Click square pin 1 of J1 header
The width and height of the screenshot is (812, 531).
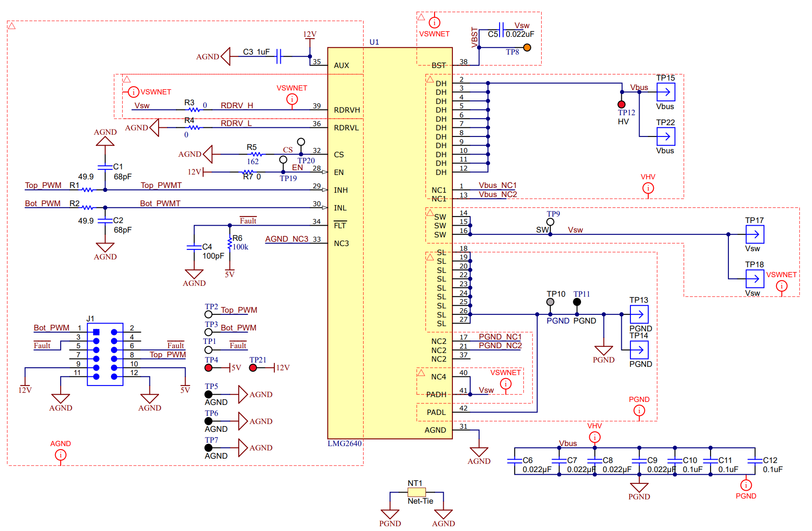click(96, 332)
